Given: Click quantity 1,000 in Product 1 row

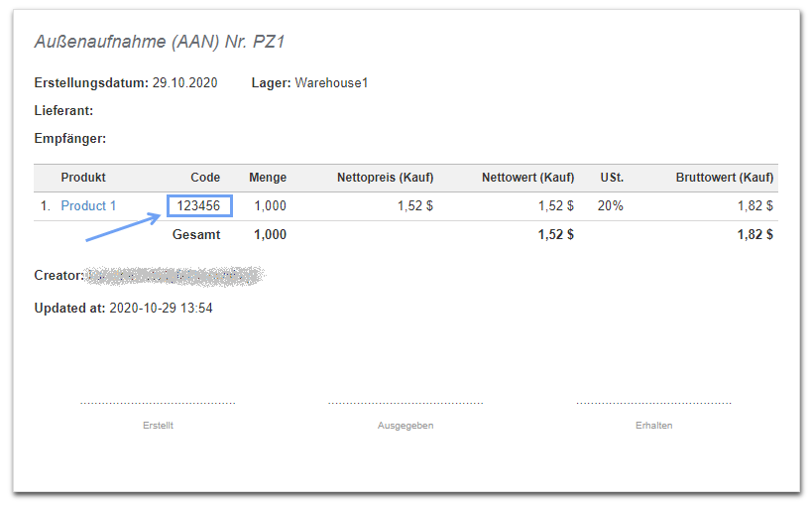Looking at the screenshot, I should 271,205.
